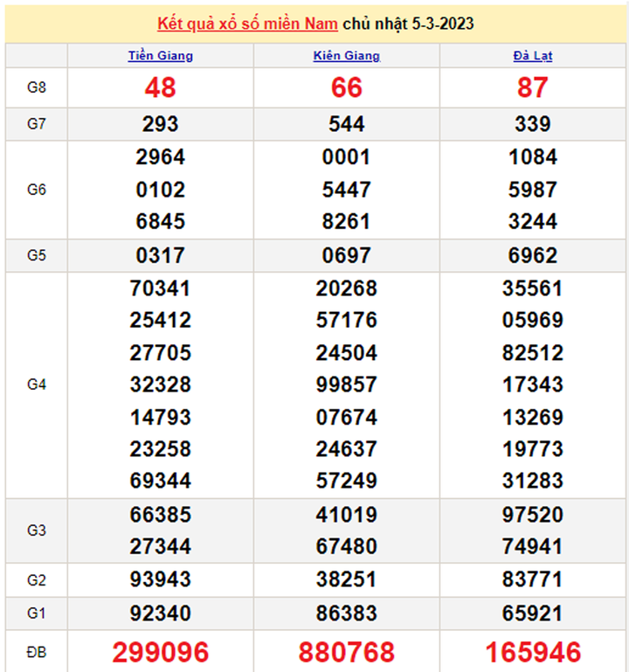
Task: Click the G7 number 544
Action: pos(347,124)
